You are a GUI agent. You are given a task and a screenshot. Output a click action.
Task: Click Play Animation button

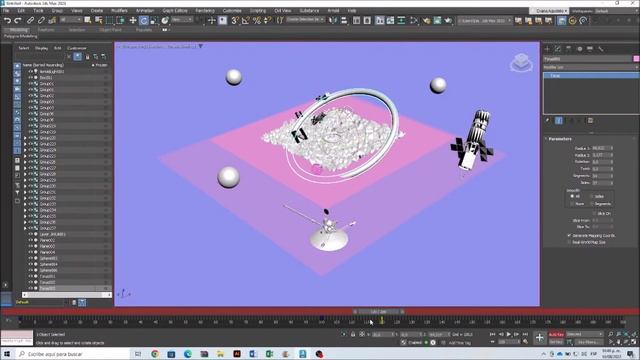coord(509,334)
